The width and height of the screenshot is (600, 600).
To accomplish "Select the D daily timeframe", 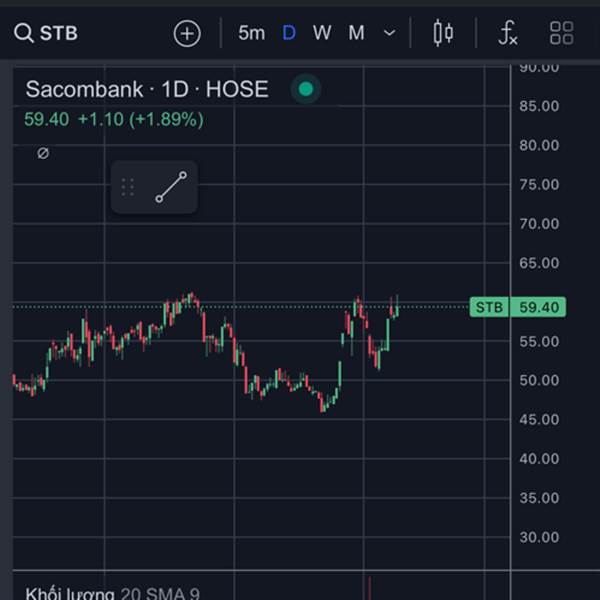I will click(289, 33).
